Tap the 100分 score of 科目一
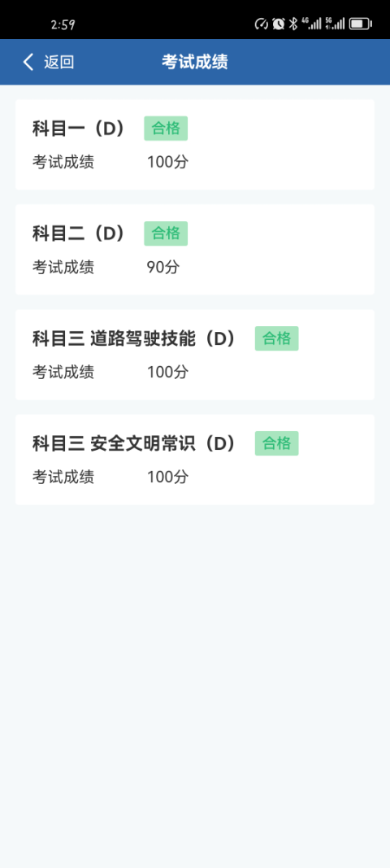The width and height of the screenshot is (390, 868). [167, 162]
